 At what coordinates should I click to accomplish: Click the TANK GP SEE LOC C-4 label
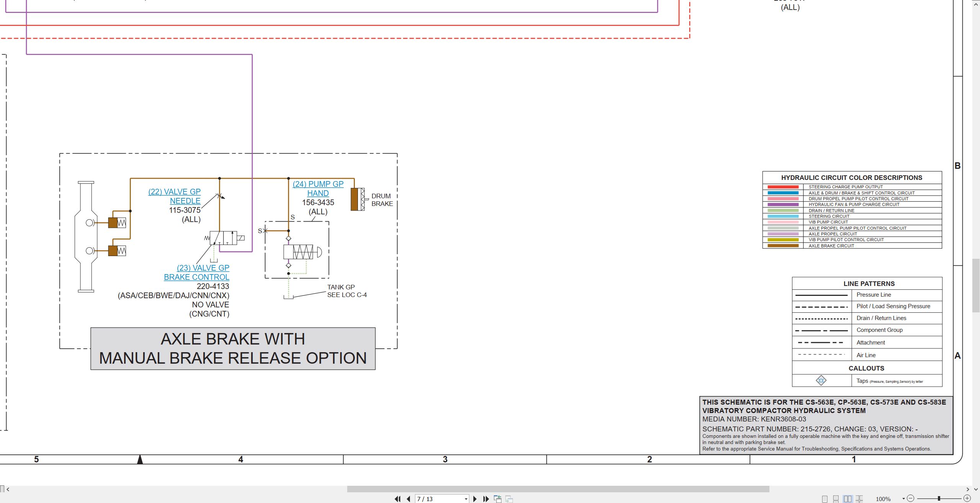click(x=347, y=291)
